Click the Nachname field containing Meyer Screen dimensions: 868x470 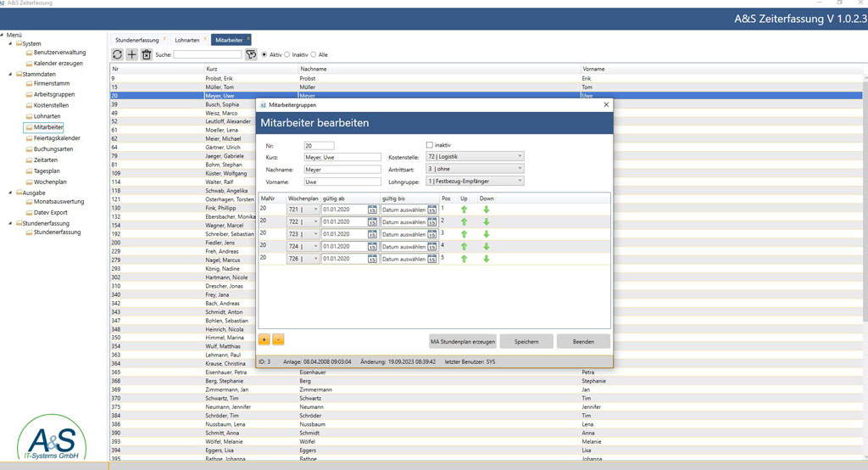342,170
